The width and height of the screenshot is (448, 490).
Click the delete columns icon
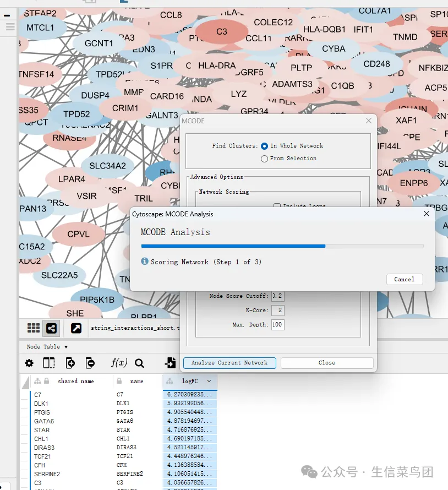(x=90, y=363)
